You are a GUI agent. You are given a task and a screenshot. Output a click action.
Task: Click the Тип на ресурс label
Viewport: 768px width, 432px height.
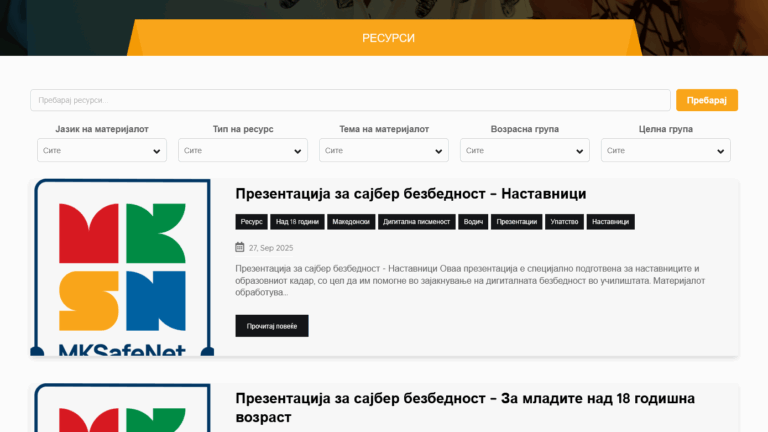click(x=243, y=129)
